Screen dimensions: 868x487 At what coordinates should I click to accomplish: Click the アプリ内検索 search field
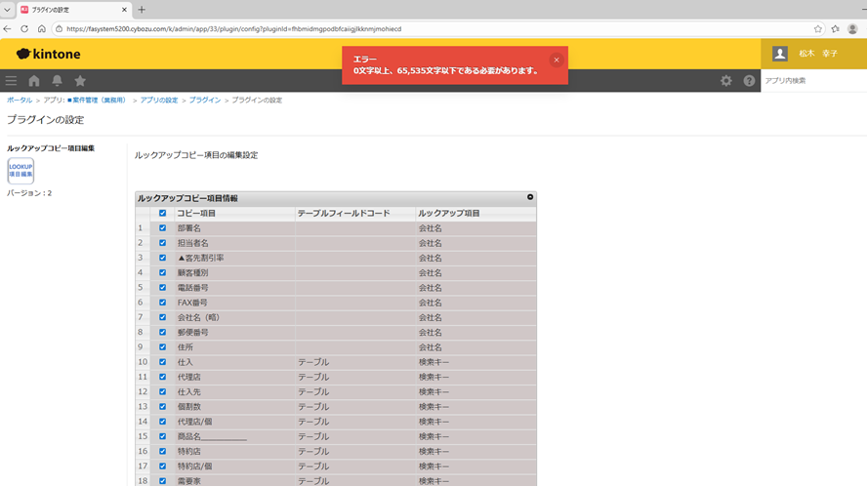click(812, 81)
